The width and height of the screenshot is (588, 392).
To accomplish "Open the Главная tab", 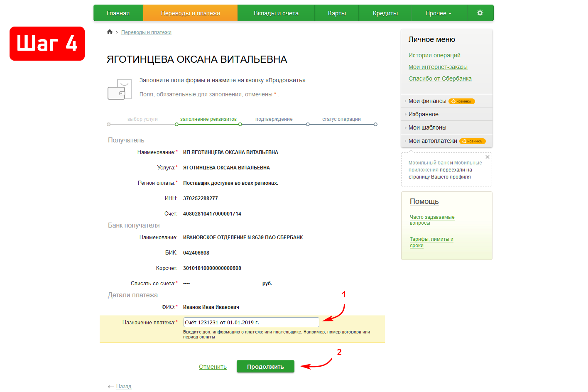I will (118, 13).
